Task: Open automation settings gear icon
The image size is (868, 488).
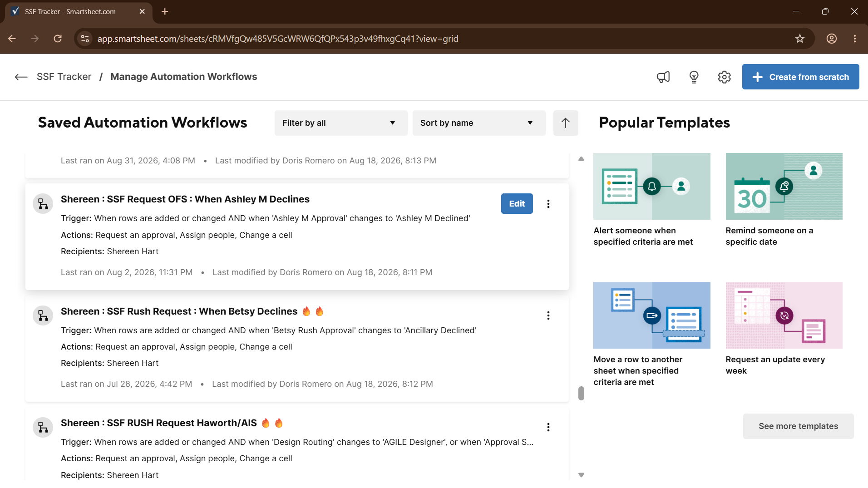Action: [724, 77]
